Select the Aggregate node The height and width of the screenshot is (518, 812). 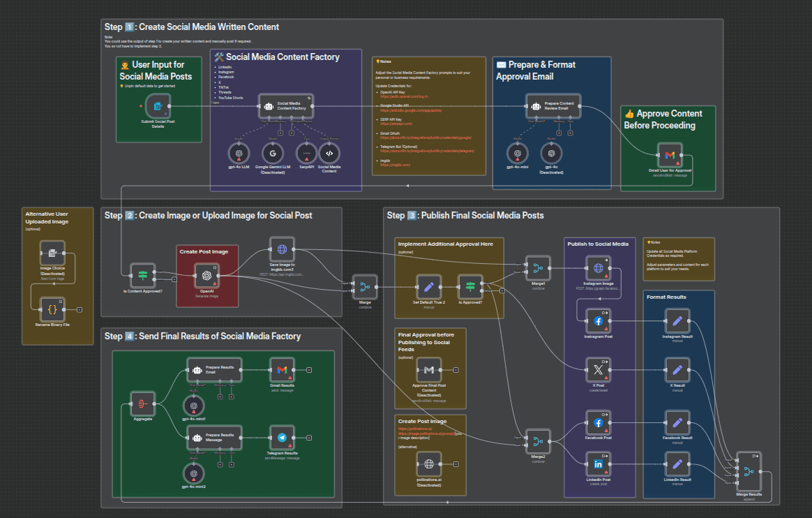143,404
